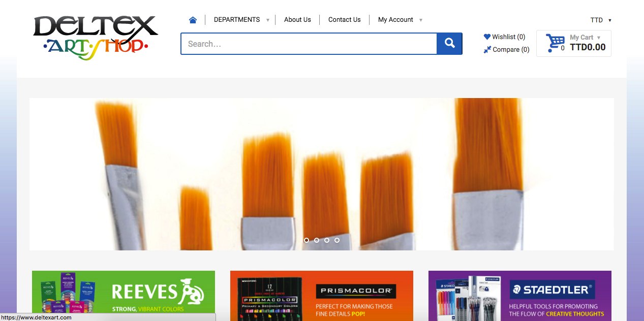Viewport: 644px width, 321px height.
Task: View Wishlist (0) link
Action: coord(509,37)
